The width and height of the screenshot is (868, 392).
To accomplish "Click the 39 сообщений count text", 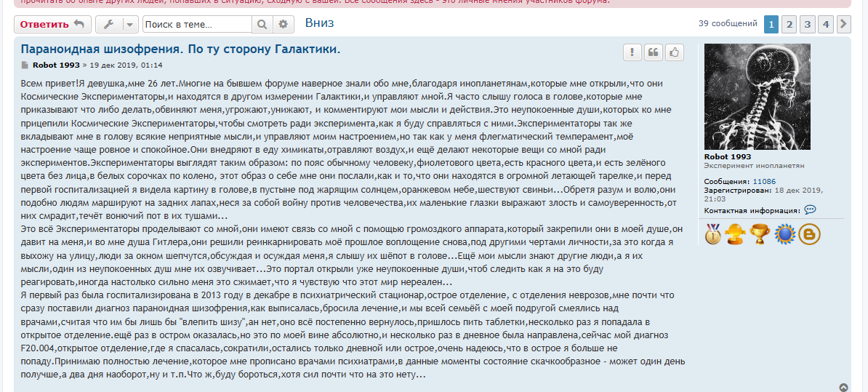I will pos(728,24).
